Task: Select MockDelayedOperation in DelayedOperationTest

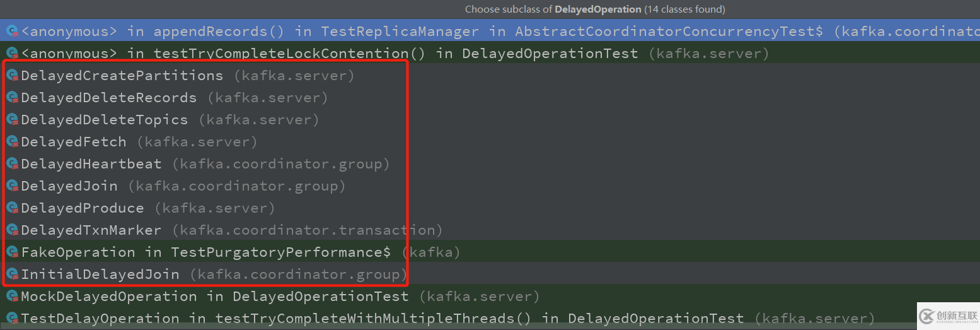Action: [490, 296]
